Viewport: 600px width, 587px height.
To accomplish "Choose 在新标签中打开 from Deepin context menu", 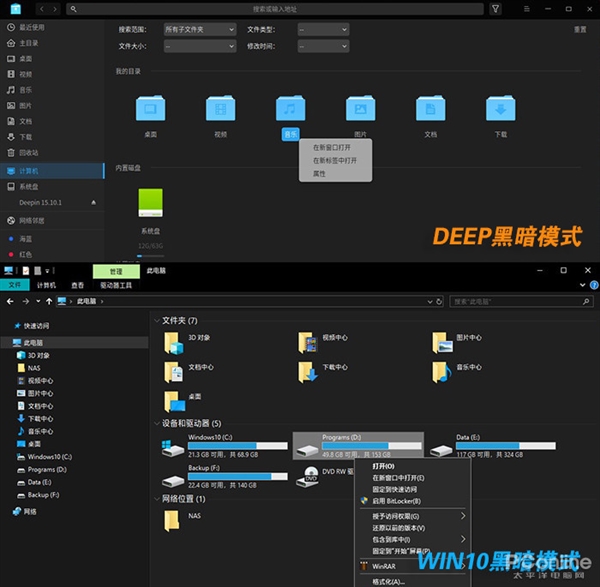I will 335,161.
